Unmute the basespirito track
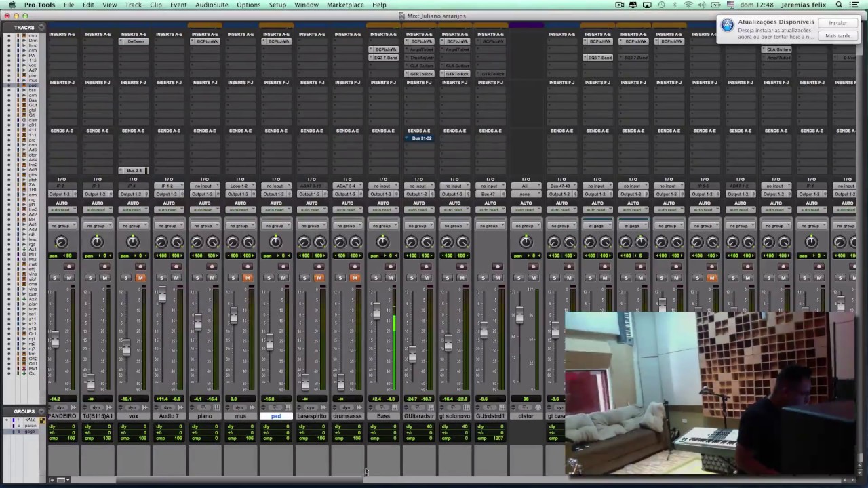 click(x=319, y=278)
